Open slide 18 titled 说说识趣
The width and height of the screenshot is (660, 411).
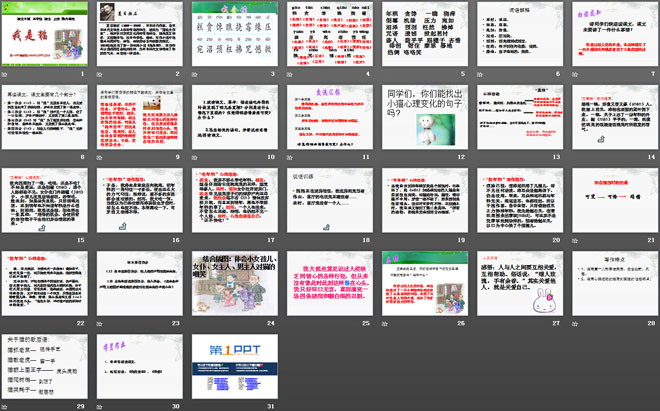click(327, 199)
